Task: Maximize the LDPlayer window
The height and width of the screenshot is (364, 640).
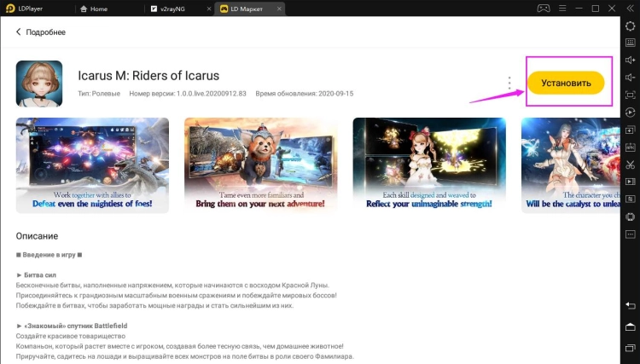Action: pos(596,9)
